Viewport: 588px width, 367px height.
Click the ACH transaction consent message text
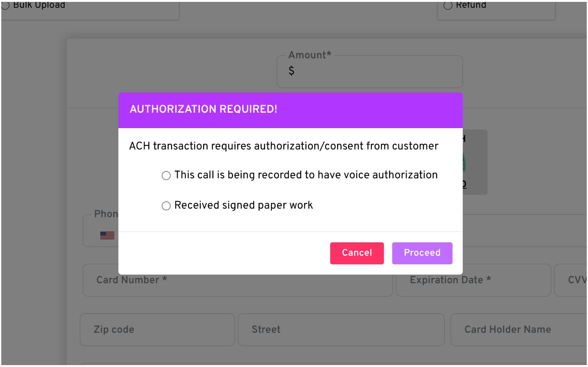pyautogui.click(x=284, y=146)
